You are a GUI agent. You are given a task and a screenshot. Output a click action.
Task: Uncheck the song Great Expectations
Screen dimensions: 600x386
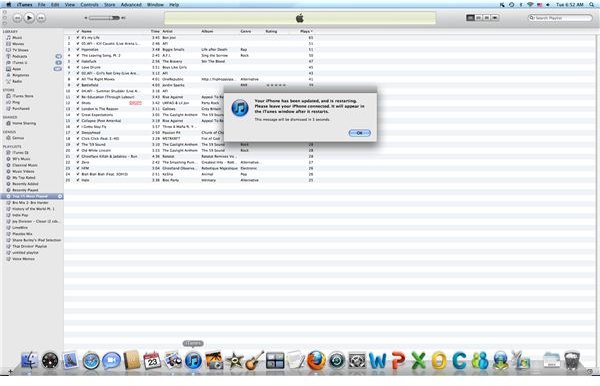pyautogui.click(x=78, y=115)
